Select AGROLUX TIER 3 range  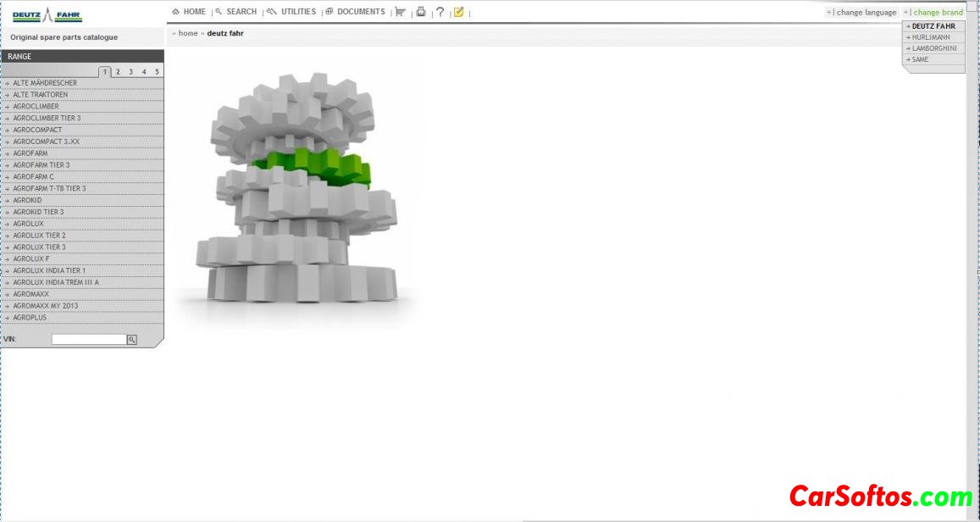(x=39, y=247)
